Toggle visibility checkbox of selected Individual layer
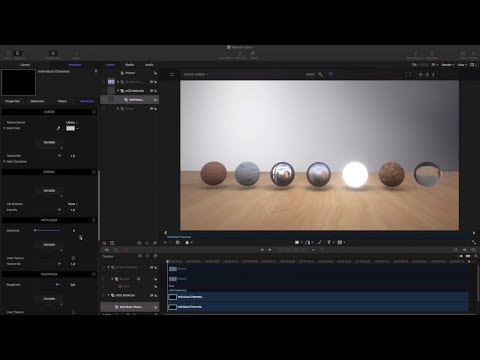Viewport: 480px width, 360px height. (x=104, y=99)
